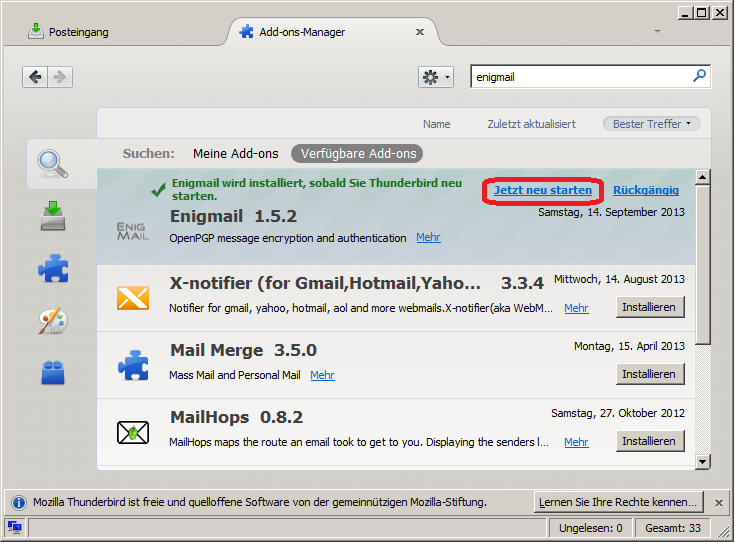Open the gear tools dropdown menu
This screenshot has height=542, width=734.
pos(435,77)
